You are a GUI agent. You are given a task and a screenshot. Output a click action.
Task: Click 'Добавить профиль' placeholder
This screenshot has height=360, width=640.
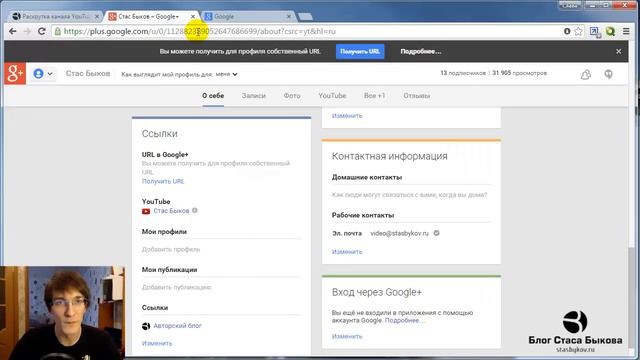[171, 249]
